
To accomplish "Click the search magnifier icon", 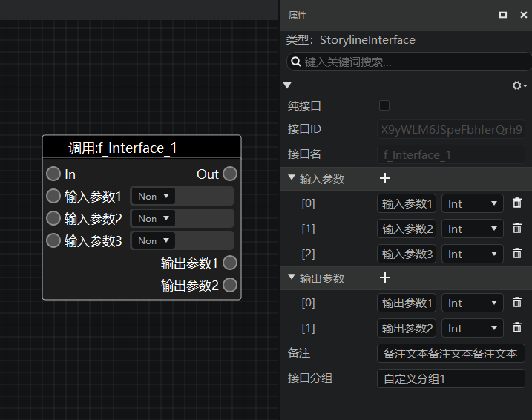I will click(x=296, y=62).
